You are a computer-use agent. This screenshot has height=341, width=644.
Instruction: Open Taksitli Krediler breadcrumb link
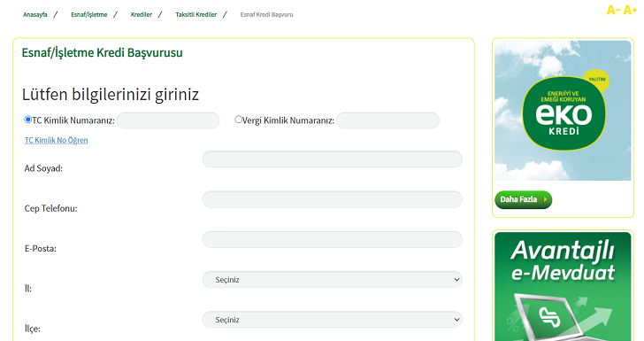(x=195, y=14)
